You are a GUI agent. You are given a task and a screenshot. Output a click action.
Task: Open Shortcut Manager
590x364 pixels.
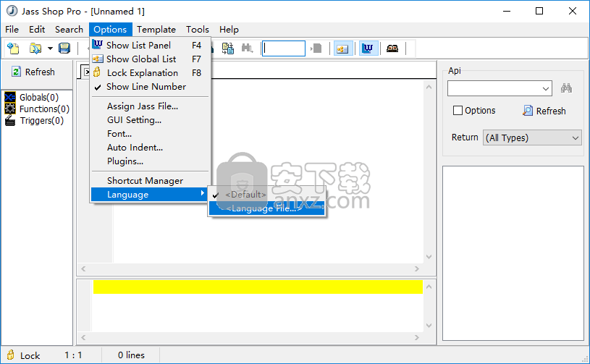click(x=150, y=180)
